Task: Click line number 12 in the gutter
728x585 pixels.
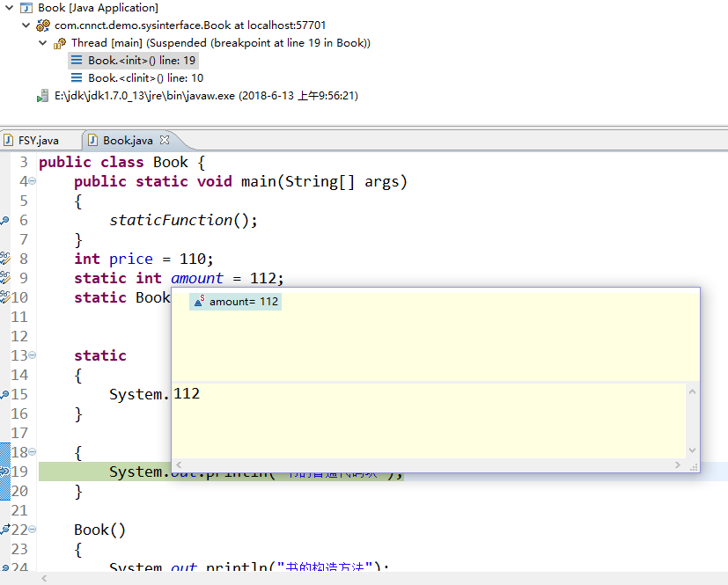Action: tap(19, 336)
